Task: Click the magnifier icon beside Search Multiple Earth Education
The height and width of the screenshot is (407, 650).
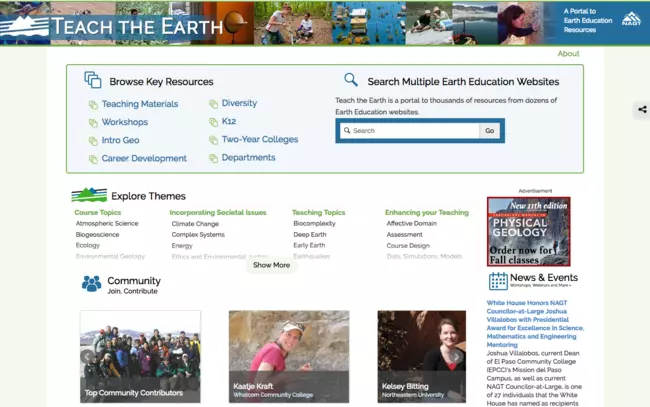Action: 351,80
